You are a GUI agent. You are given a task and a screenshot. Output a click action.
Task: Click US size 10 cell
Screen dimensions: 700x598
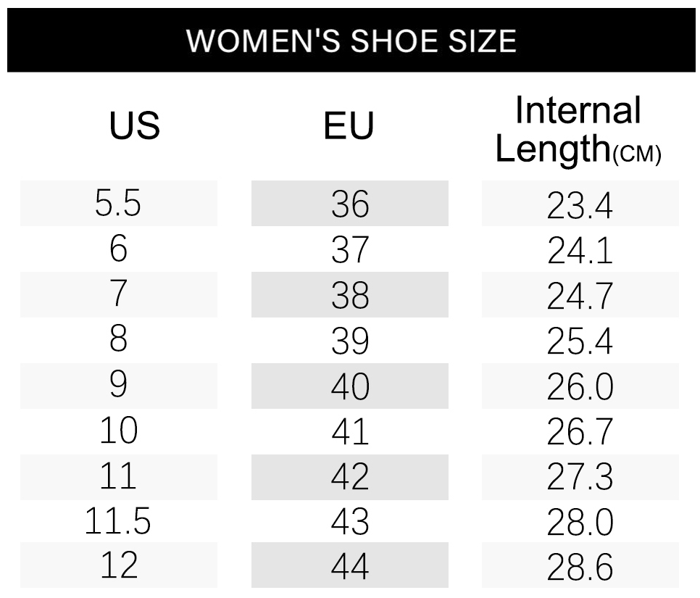click(118, 431)
